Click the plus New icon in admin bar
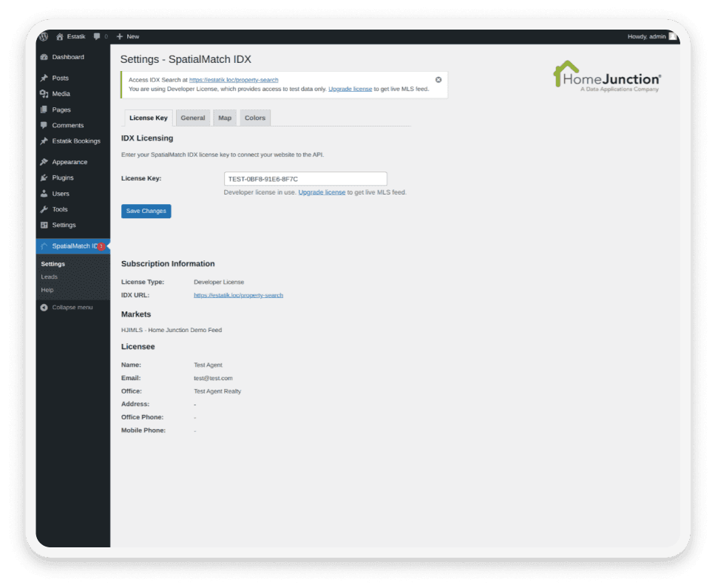This screenshot has height=588, width=715. click(x=120, y=36)
